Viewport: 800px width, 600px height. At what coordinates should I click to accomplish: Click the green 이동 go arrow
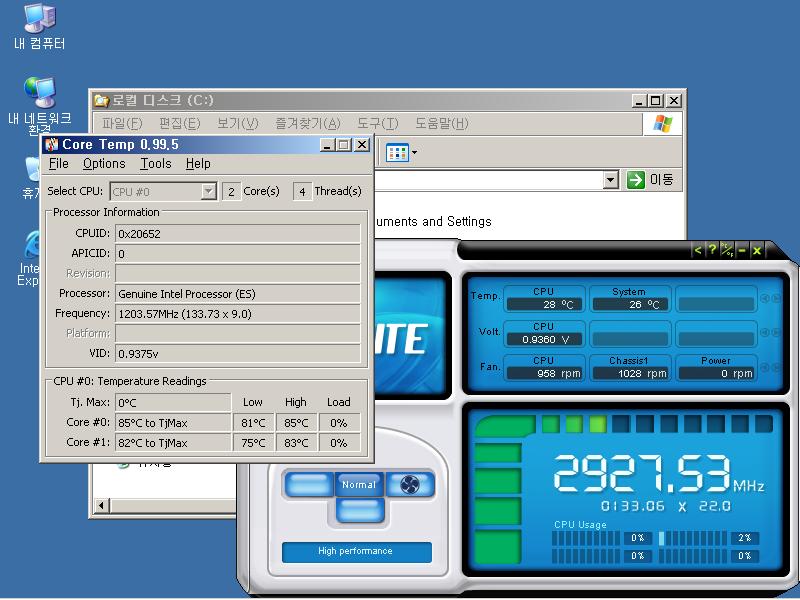click(636, 180)
